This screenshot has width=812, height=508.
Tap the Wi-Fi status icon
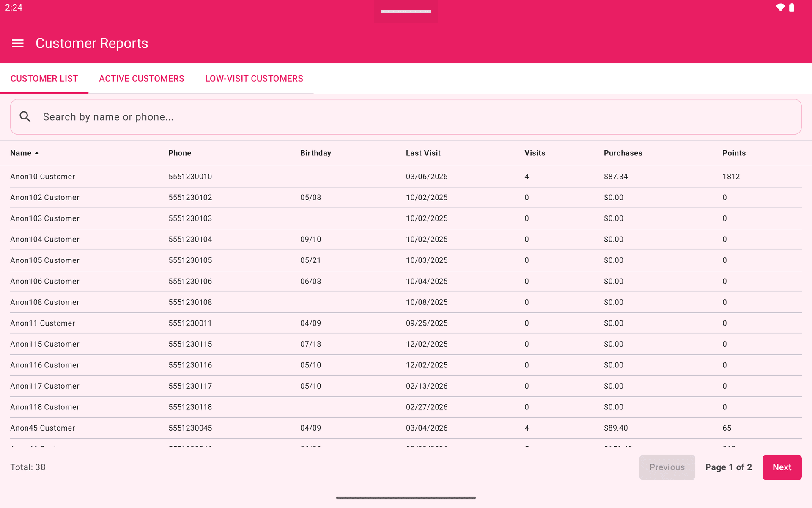(780, 8)
